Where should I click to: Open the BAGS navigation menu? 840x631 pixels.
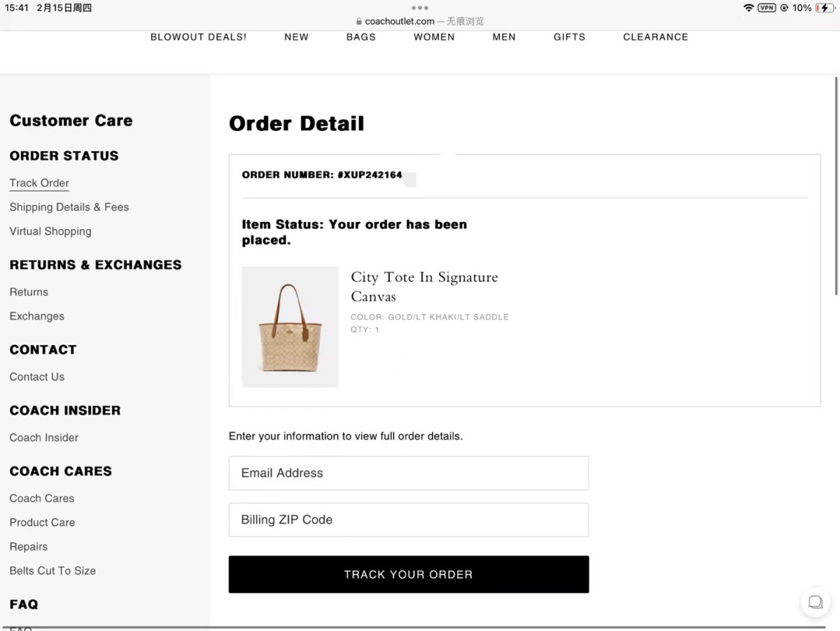click(x=360, y=37)
